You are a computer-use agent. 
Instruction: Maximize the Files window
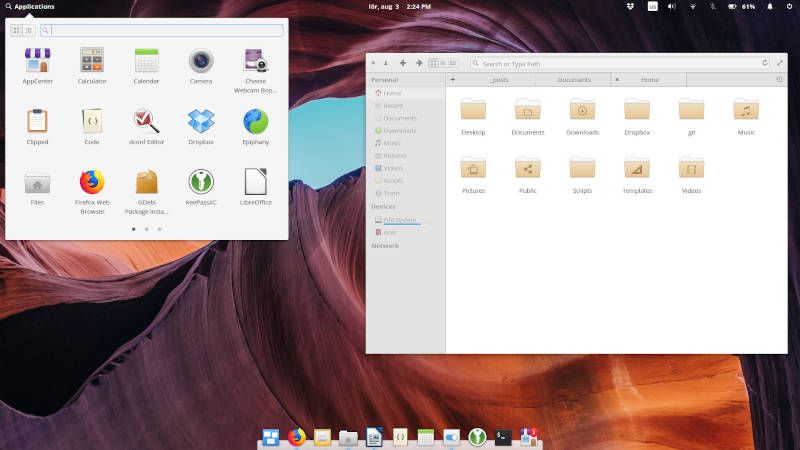point(780,63)
